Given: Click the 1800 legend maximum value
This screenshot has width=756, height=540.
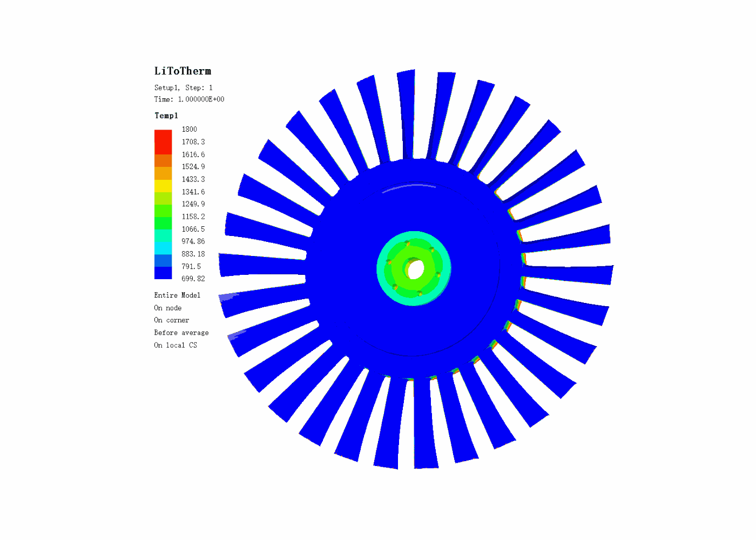Looking at the screenshot, I should pos(190,130).
